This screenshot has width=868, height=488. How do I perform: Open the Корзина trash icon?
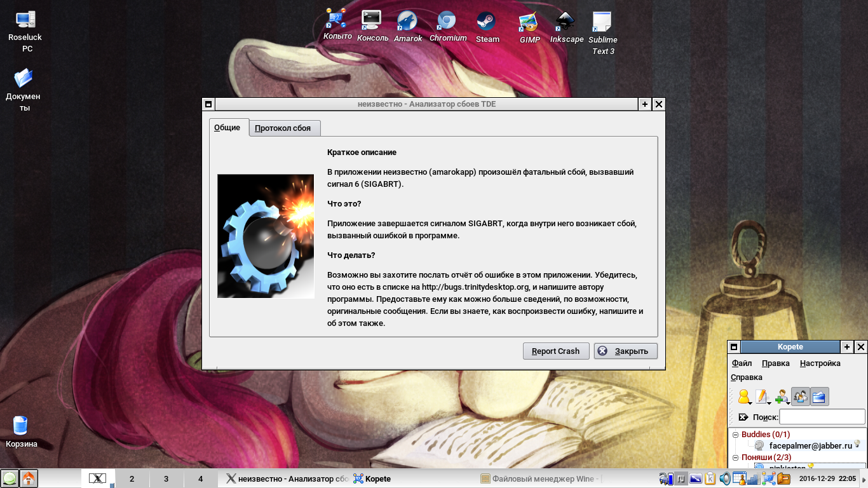pos(21,431)
